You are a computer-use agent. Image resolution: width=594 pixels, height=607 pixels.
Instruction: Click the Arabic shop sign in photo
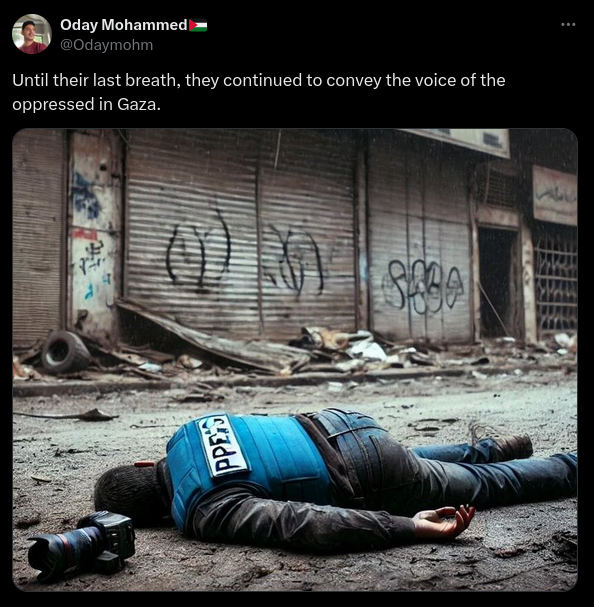555,195
